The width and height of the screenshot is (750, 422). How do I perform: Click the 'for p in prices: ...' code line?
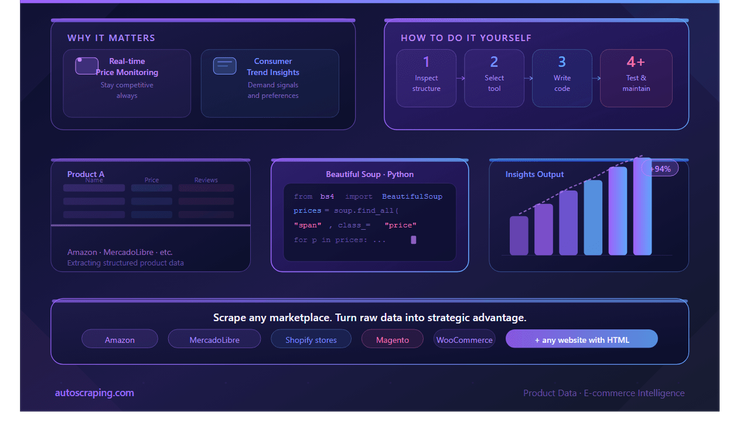(x=340, y=240)
